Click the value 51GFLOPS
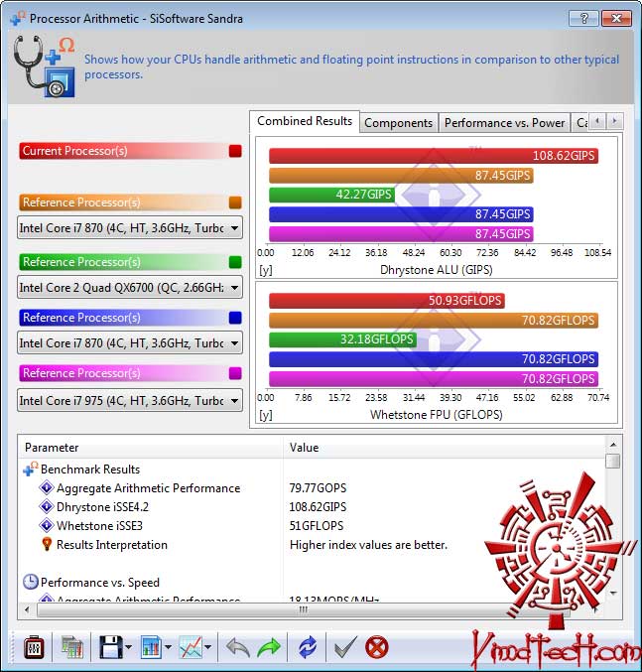The width and height of the screenshot is (642, 672). (x=317, y=526)
